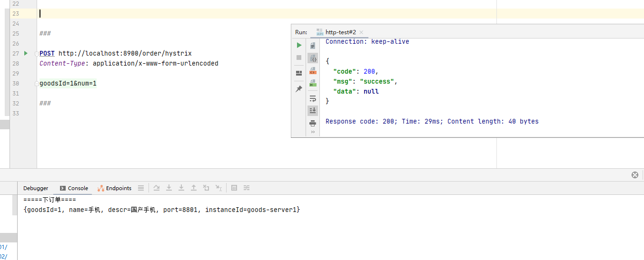Print the response with the printer icon
The height and width of the screenshot is (260, 644).
313,123
